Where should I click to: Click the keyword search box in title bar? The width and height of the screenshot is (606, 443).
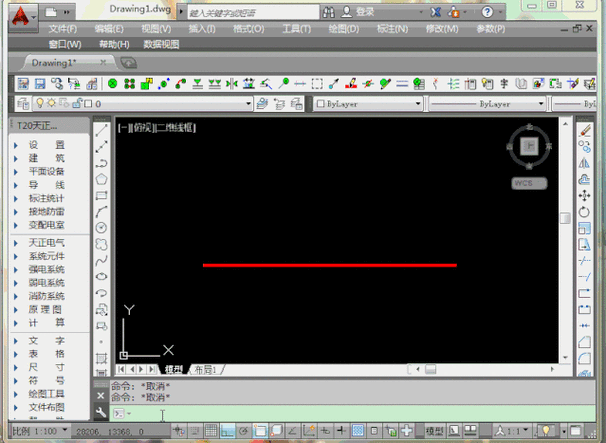pyautogui.click(x=254, y=12)
